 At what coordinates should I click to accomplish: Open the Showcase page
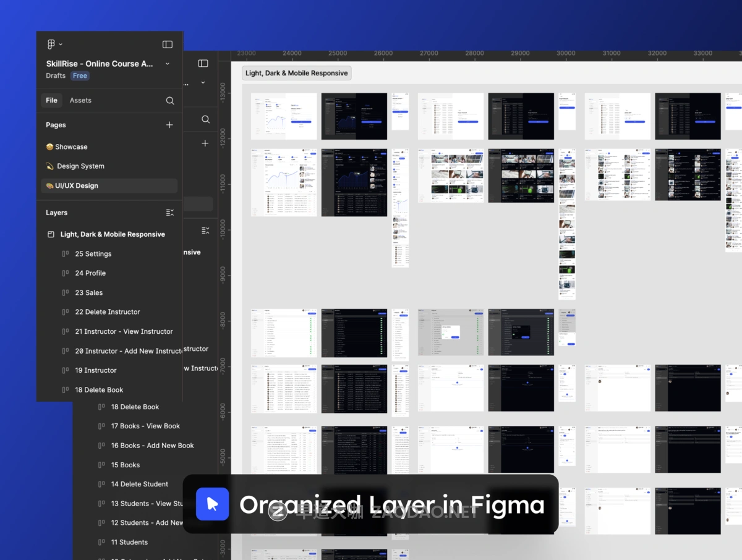(x=70, y=147)
